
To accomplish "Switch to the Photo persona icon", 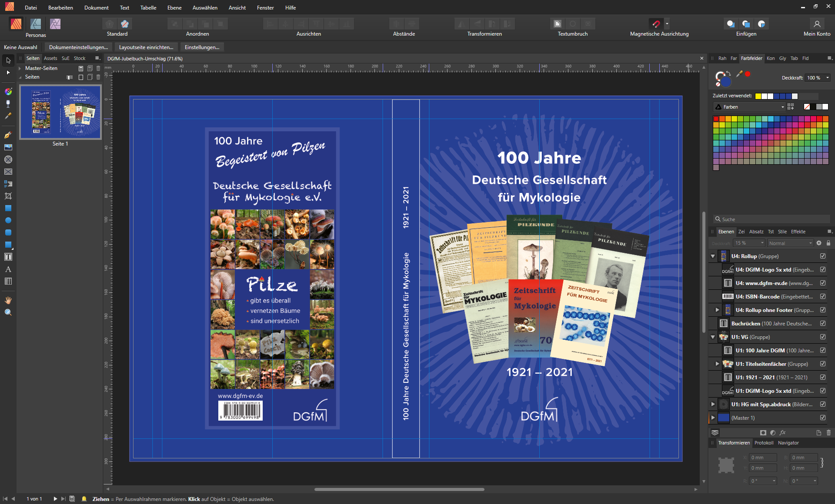I will 55,23.
